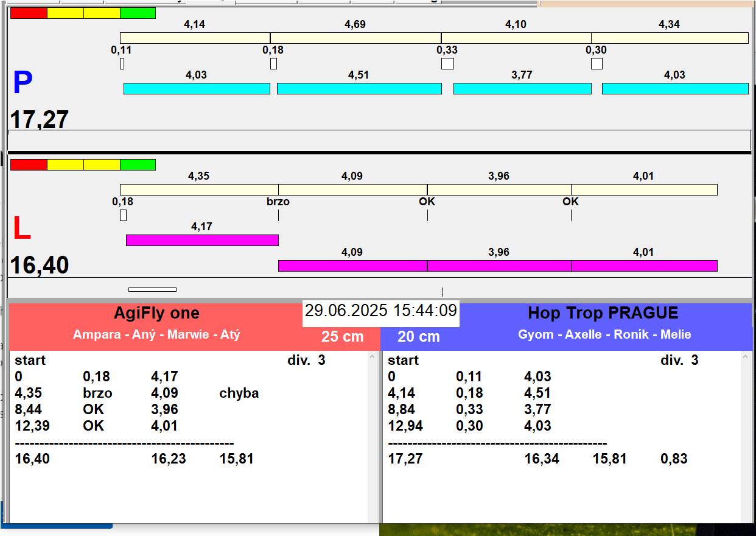Image resolution: width=756 pixels, height=536 pixels.
Task: Select the blue P lane letter
Action: [x=23, y=83]
